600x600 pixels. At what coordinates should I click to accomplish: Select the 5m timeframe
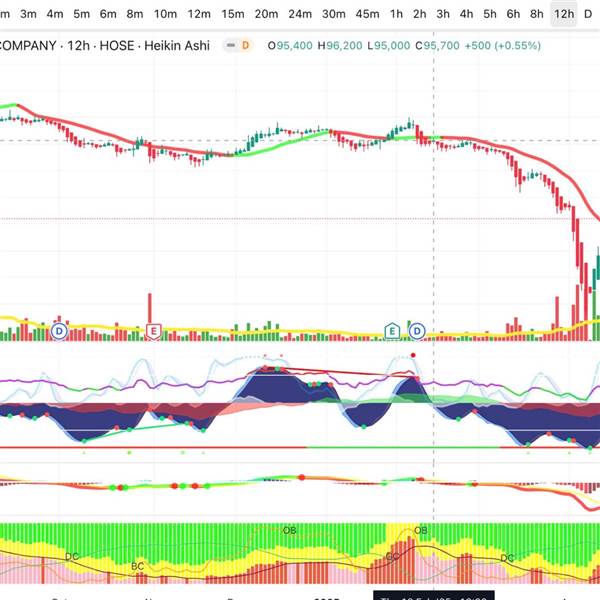(82, 14)
